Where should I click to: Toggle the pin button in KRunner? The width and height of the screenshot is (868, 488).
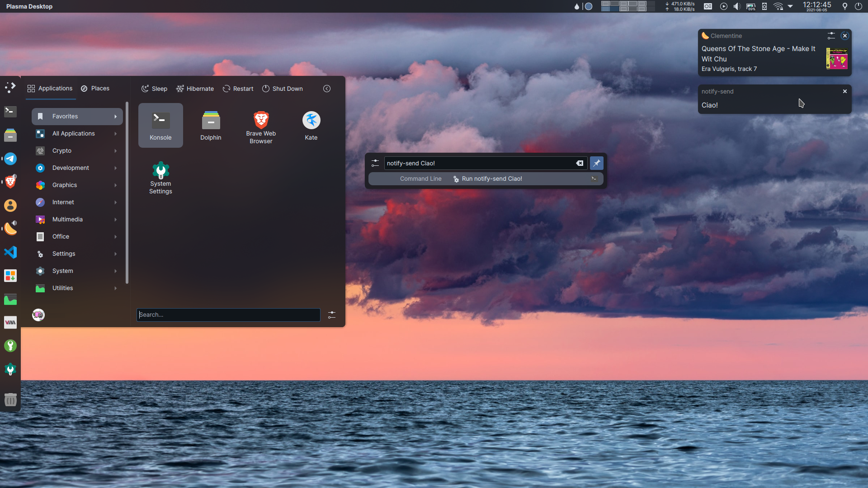(596, 163)
